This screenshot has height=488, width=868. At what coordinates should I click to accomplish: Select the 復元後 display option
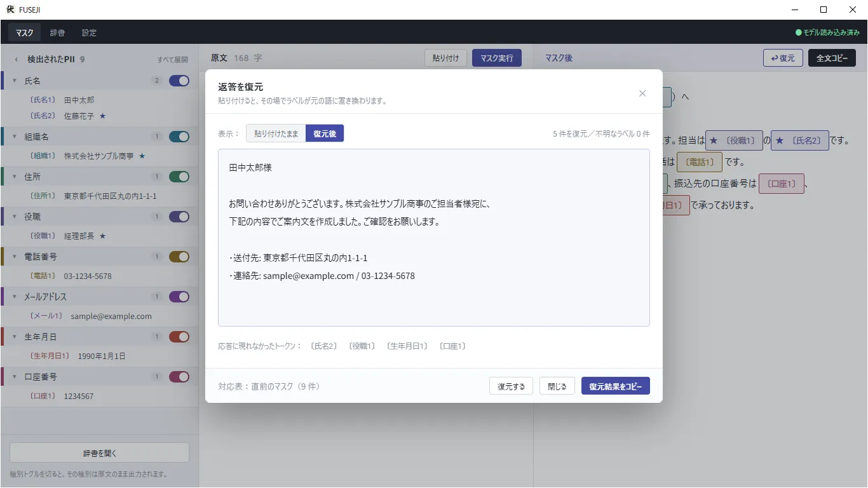[x=325, y=133]
